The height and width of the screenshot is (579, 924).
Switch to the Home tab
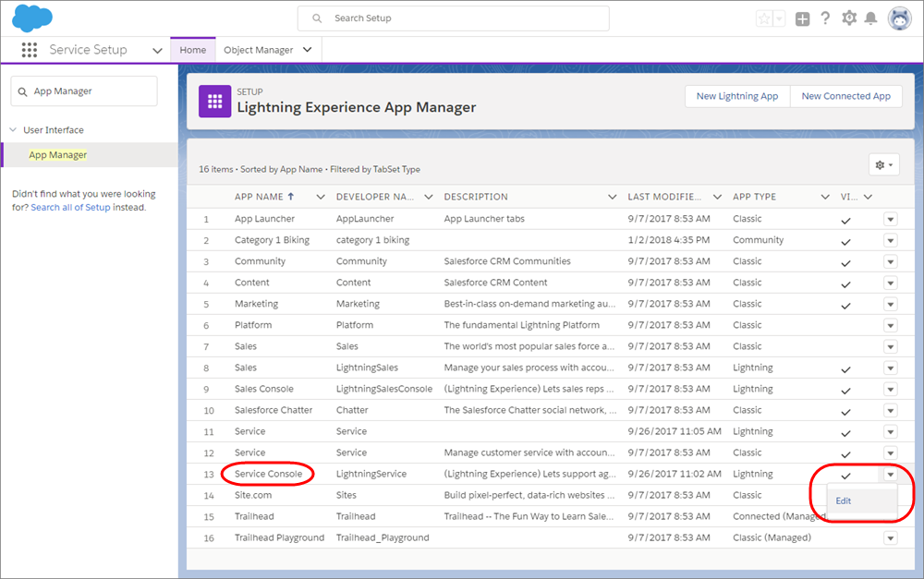click(x=193, y=50)
